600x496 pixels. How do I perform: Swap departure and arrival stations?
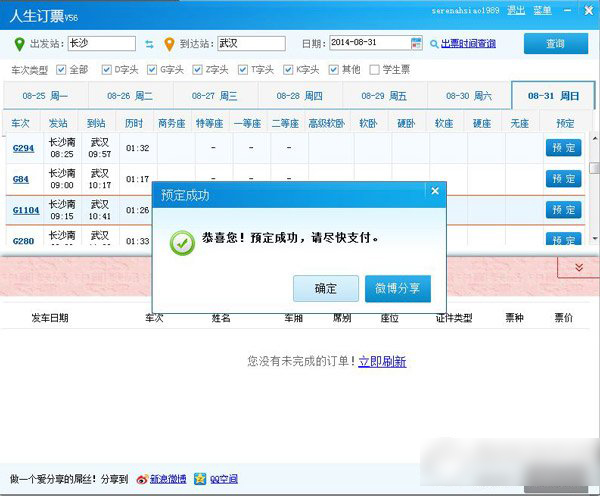coord(149,44)
